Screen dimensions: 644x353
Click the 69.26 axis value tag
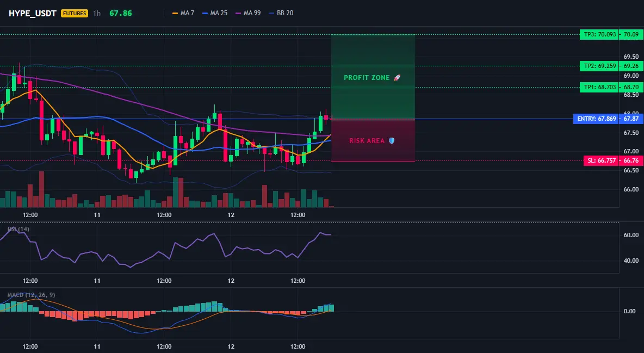pos(631,66)
